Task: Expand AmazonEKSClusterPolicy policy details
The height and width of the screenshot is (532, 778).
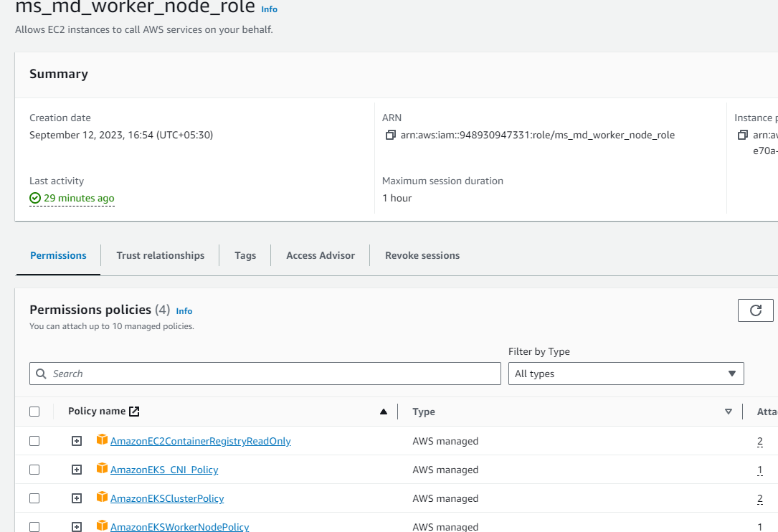Action: point(77,498)
